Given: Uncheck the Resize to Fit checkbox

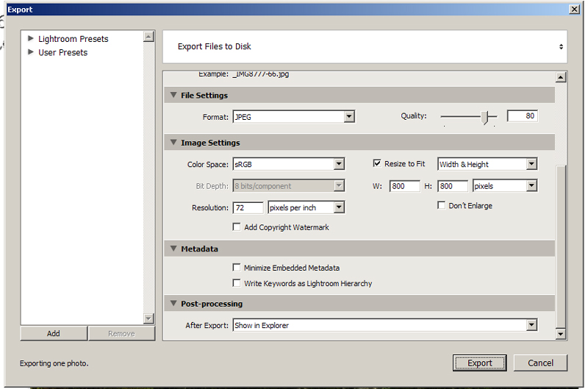Looking at the screenshot, I should point(377,163).
